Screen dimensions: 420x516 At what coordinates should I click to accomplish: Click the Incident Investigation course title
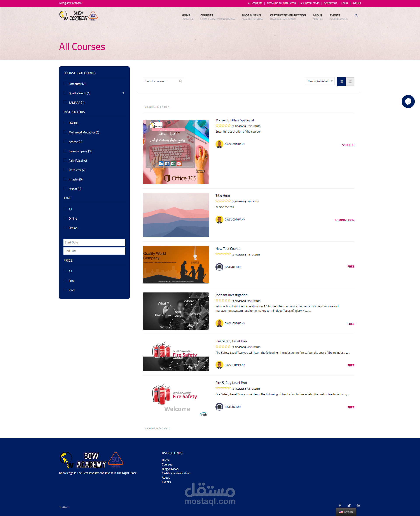(x=231, y=295)
